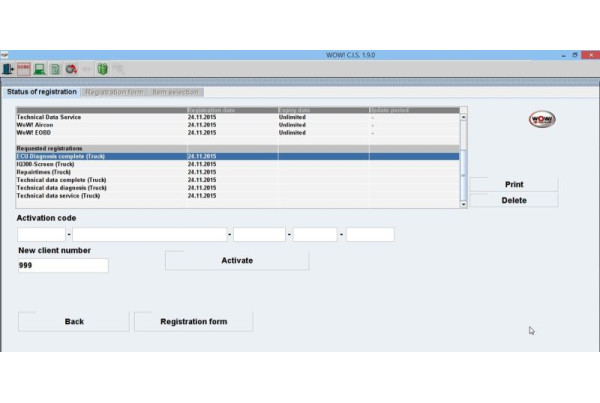The width and height of the screenshot is (600, 403).
Task: Click the WOW! logo on the right
Action: point(541,120)
